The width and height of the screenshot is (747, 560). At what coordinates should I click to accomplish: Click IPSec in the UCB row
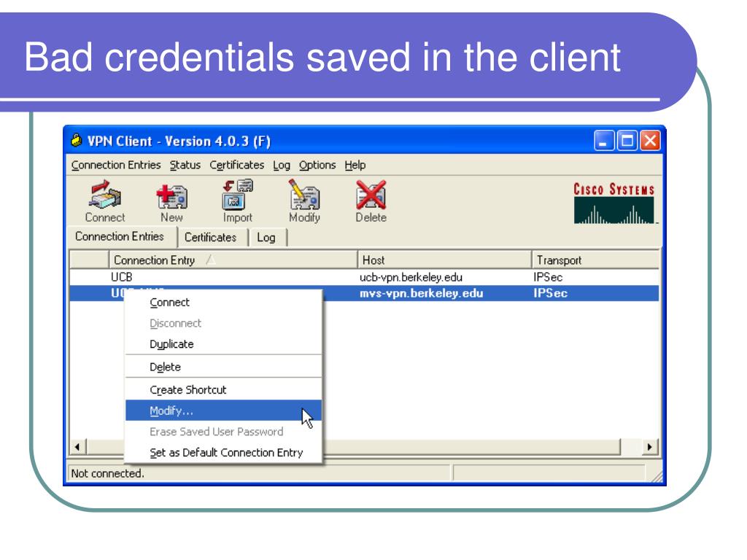coord(548,276)
